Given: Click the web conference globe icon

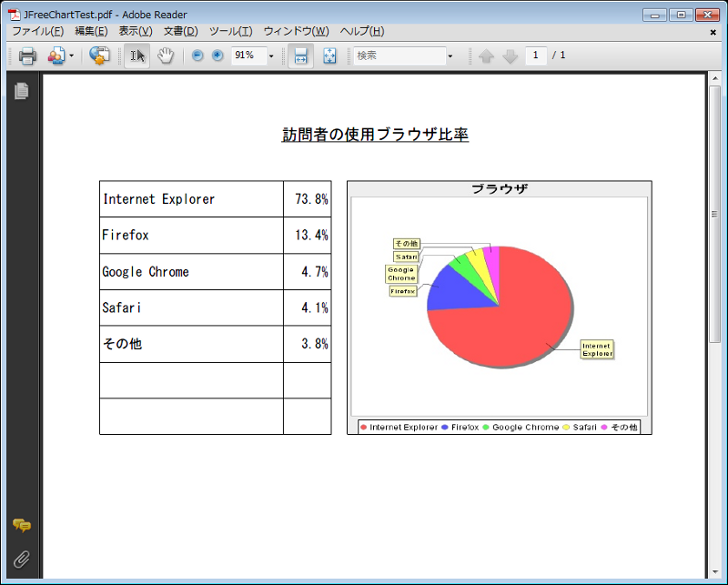Looking at the screenshot, I should tap(99, 55).
